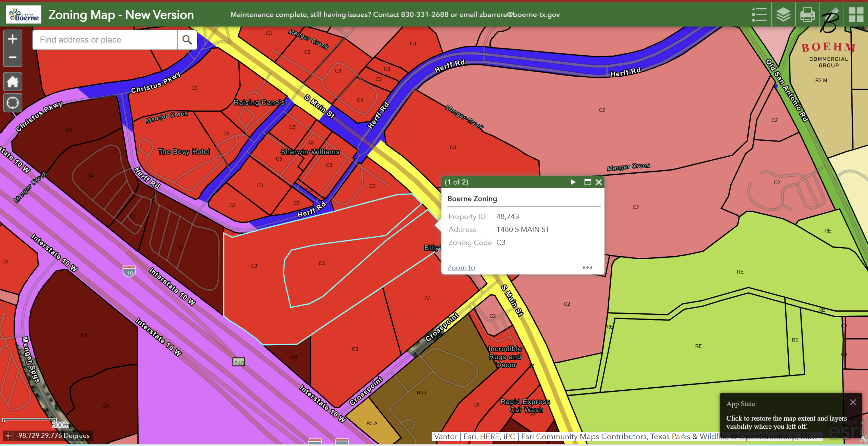Click the Zoom to link
Viewport: 868px width, 446px height.
point(461,268)
